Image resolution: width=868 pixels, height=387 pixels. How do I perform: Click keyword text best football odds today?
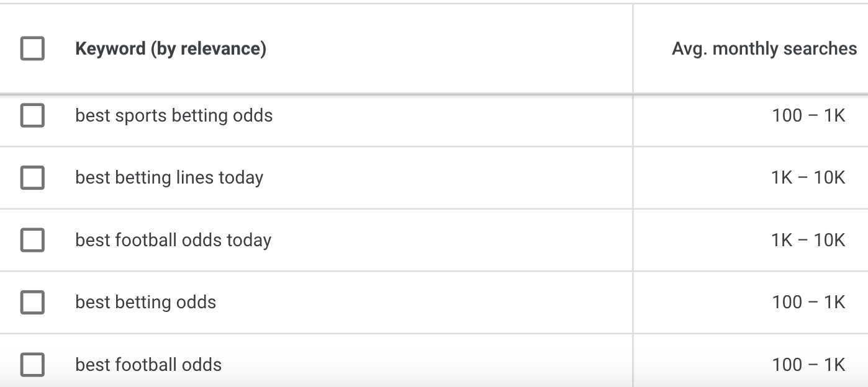(x=173, y=240)
